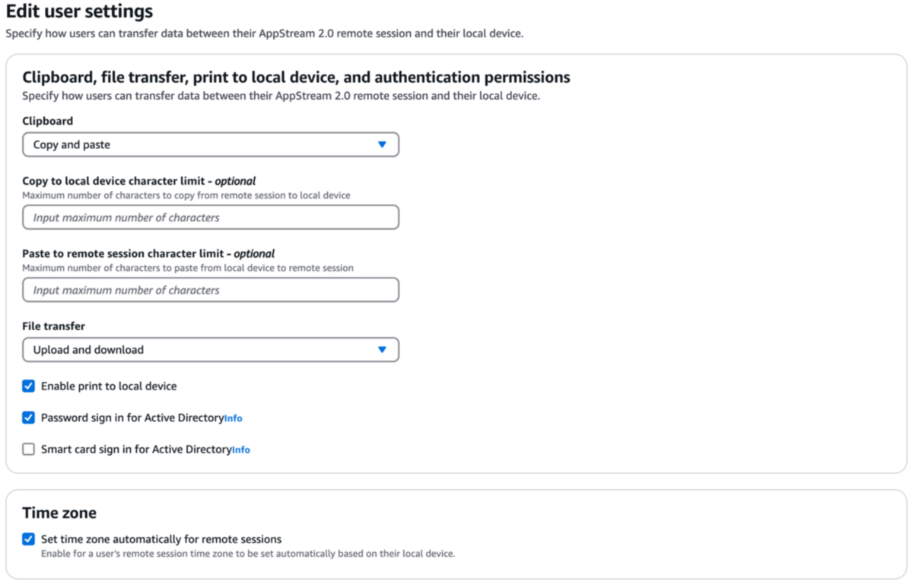
Task: Open Info link beside Password sign in
Action: pyautogui.click(x=234, y=418)
